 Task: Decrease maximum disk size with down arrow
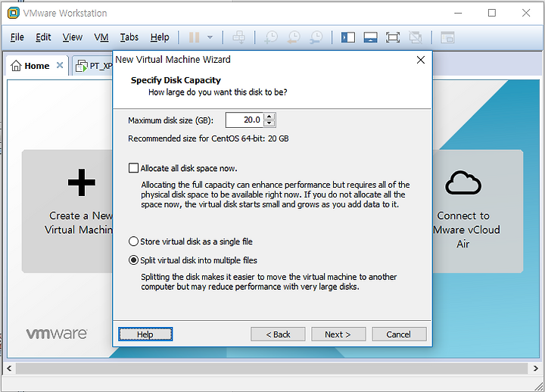[x=269, y=123]
